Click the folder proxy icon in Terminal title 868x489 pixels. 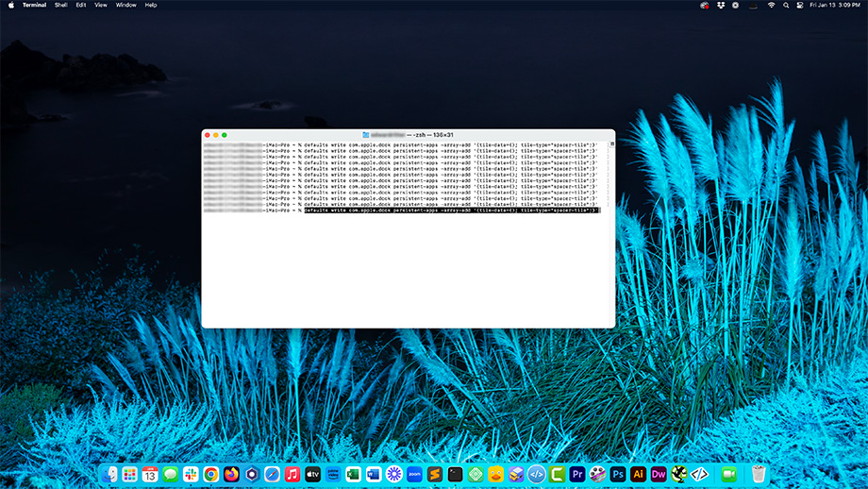click(365, 135)
